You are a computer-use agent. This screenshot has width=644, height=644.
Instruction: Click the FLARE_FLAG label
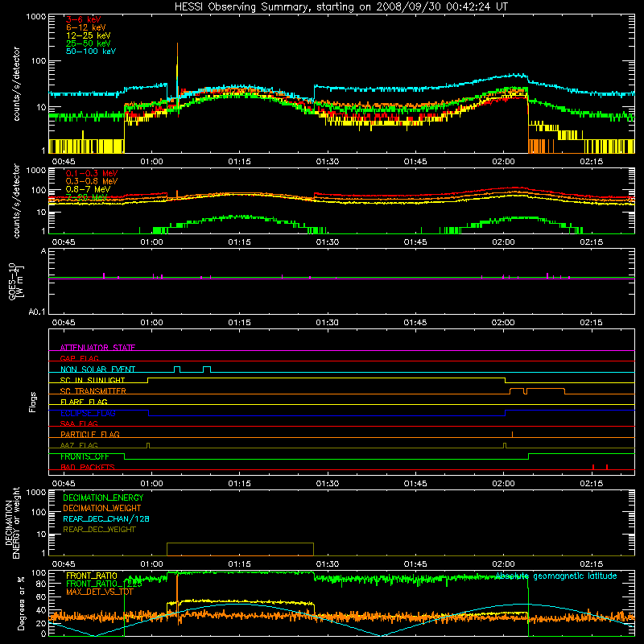84,402
